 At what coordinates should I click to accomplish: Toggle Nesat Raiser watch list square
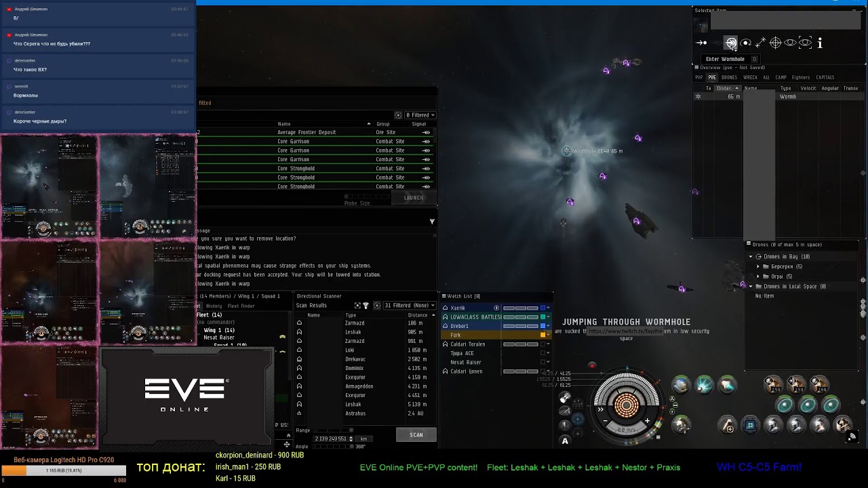[543, 363]
